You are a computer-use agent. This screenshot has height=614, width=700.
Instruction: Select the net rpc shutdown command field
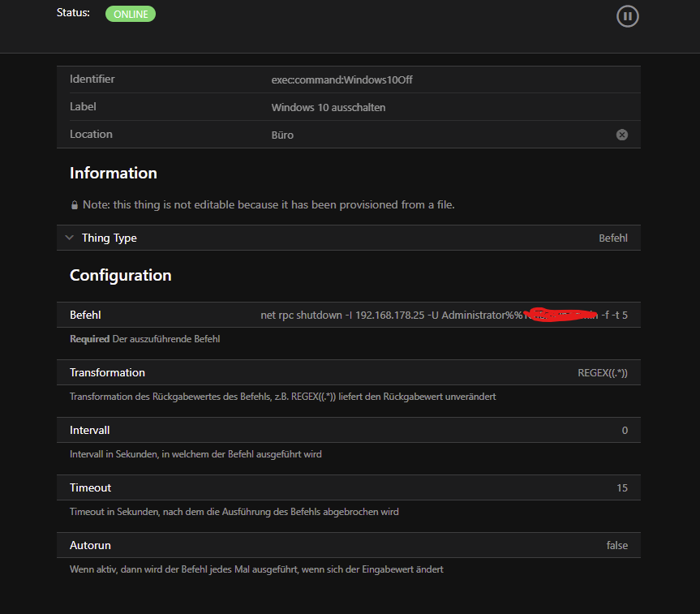point(444,315)
